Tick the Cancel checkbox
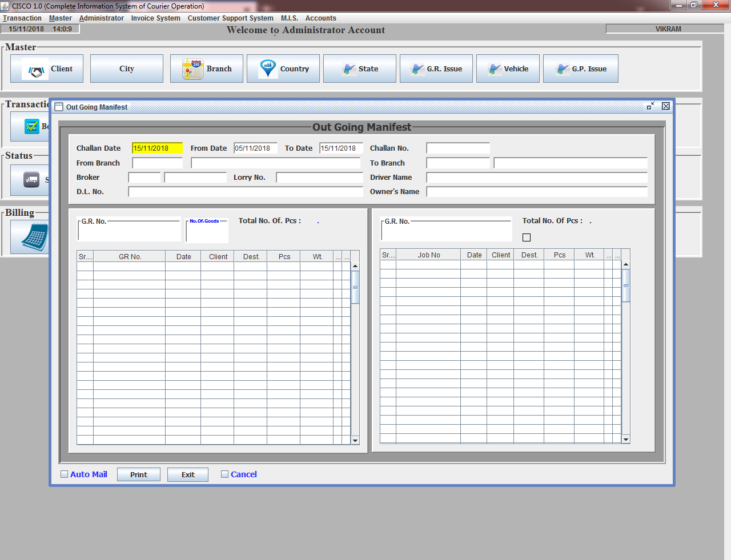Viewport: 731px width, 560px height. pyautogui.click(x=225, y=474)
